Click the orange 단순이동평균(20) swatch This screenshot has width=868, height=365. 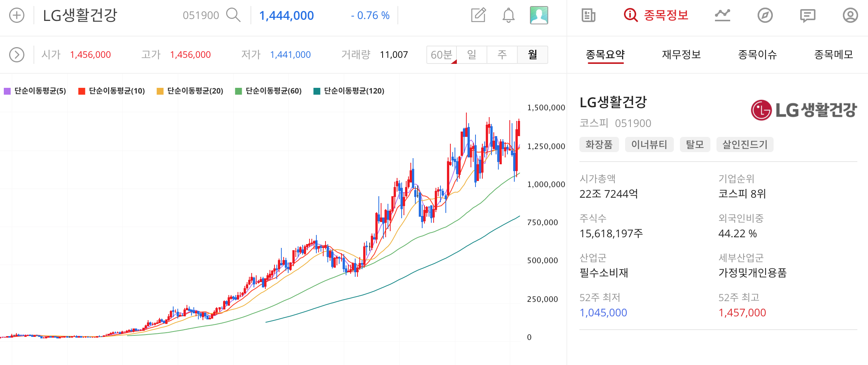click(x=160, y=91)
